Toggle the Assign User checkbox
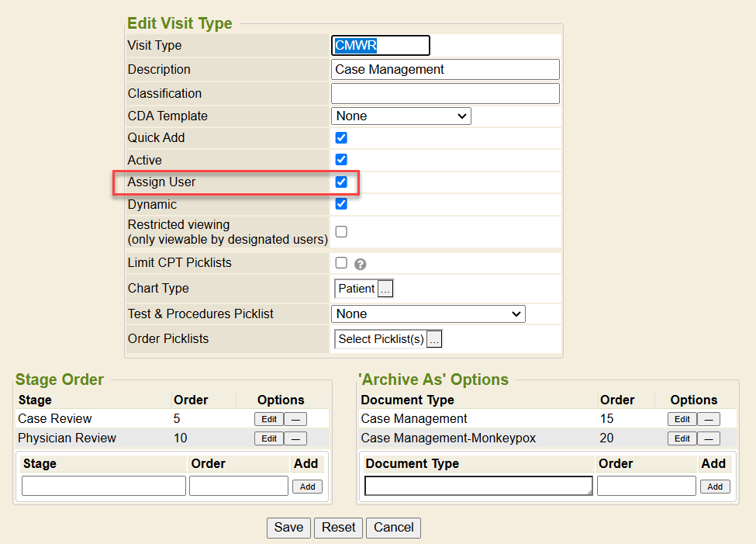Screen dimensions: 756x544 tap(341, 182)
